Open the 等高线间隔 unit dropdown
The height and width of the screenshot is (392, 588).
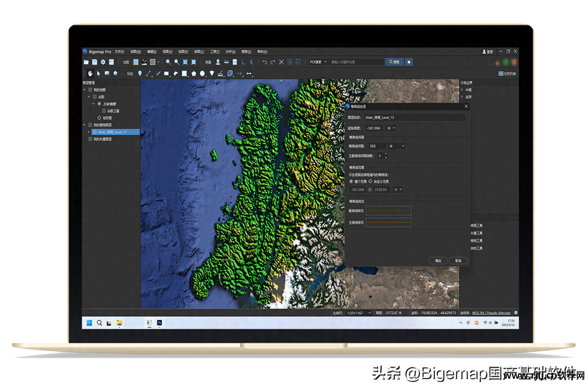pos(397,146)
